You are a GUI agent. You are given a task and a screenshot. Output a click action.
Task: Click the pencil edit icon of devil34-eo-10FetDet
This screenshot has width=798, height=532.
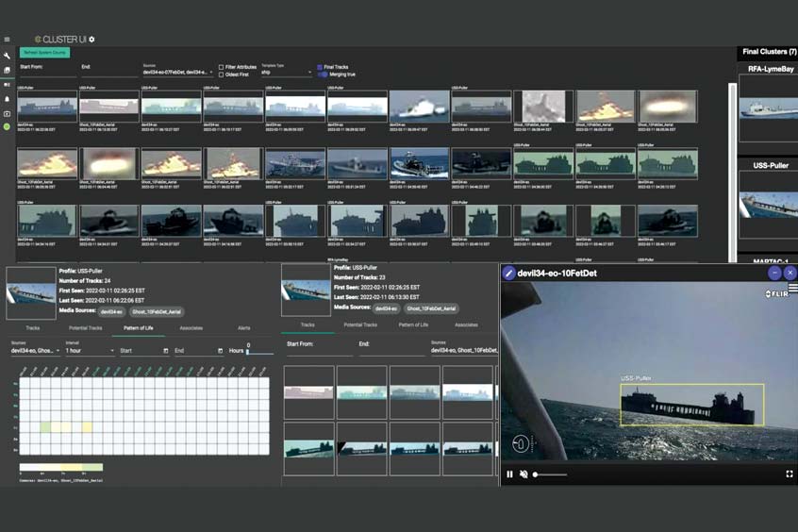tap(508, 274)
